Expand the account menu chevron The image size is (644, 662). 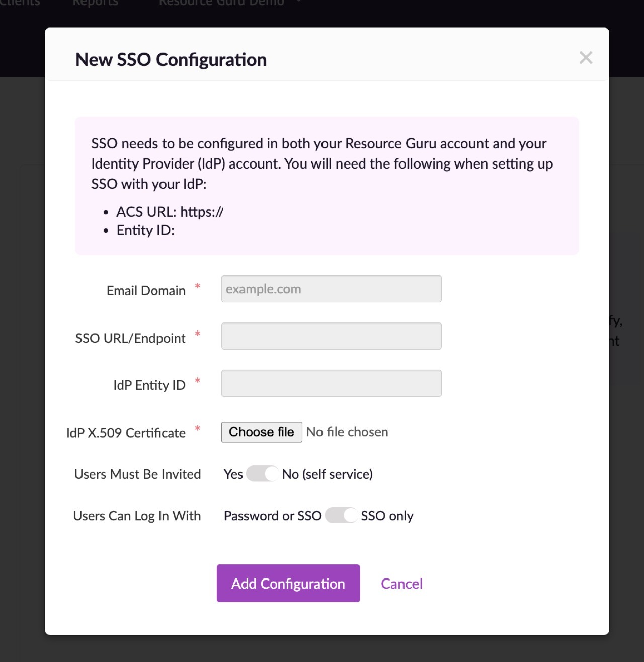point(298,3)
